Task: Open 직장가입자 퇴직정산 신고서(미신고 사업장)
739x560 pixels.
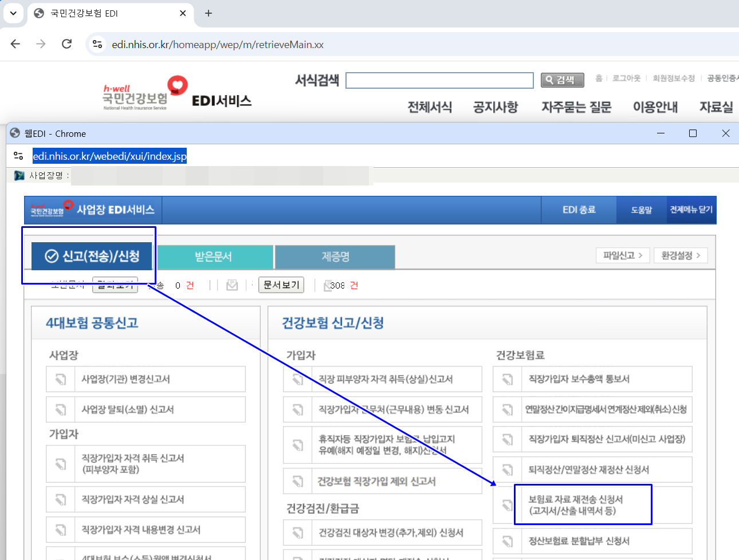Action: point(593,439)
